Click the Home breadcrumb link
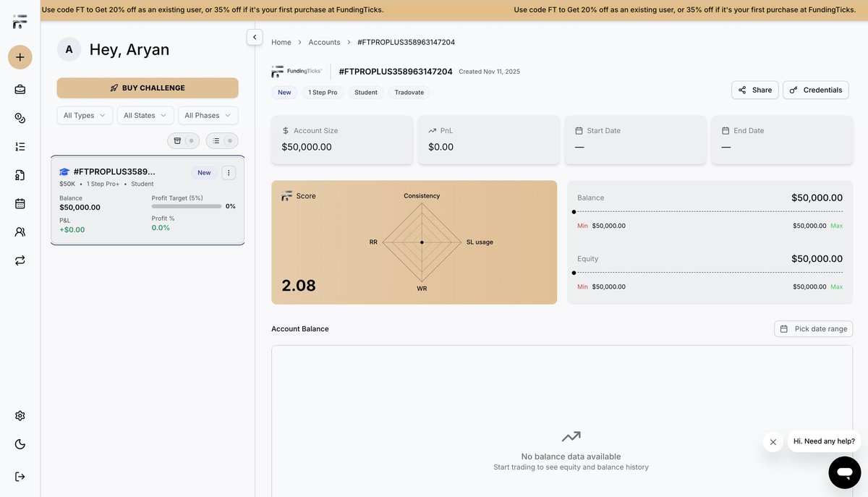The height and width of the screenshot is (497, 868). 281,42
